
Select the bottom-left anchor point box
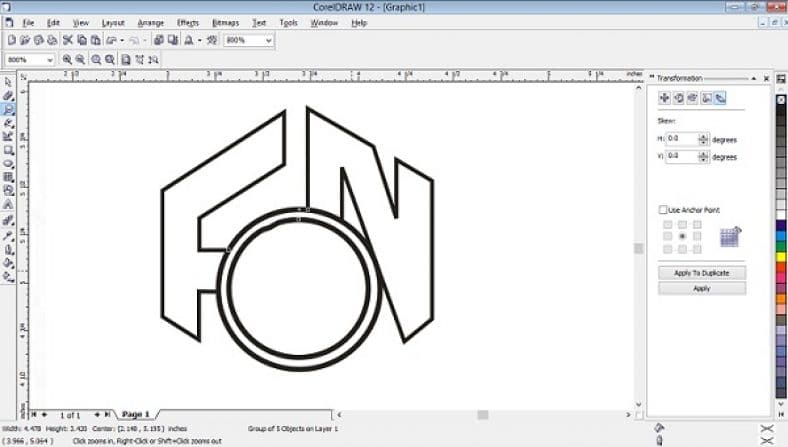click(x=667, y=249)
